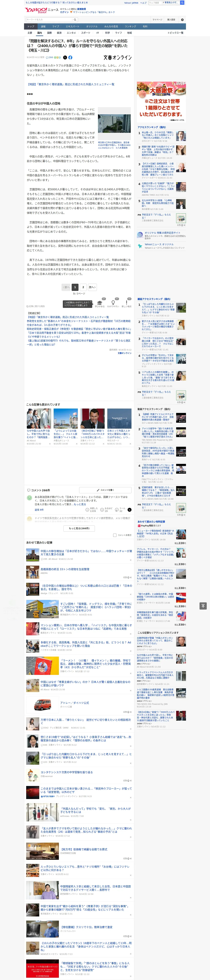210x980 pixels.
Task: Click the わかりやすい lightbulb reaction
Action: 113,303
